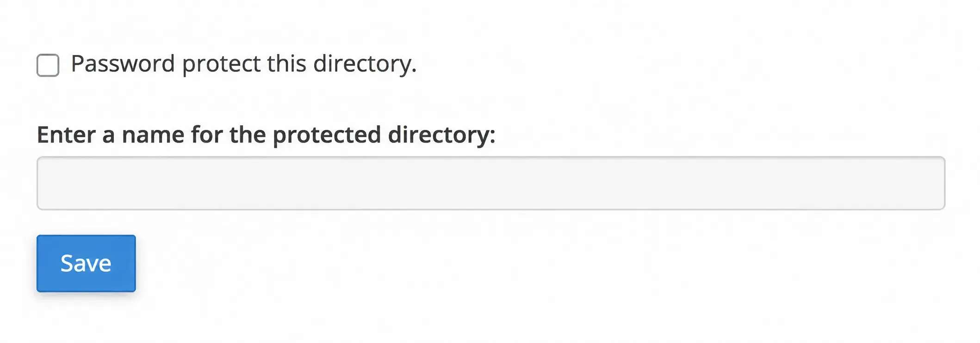Viewport: 980px width, 343px height.
Task: Enable the password protect checkbox
Action: coord(48,65)
